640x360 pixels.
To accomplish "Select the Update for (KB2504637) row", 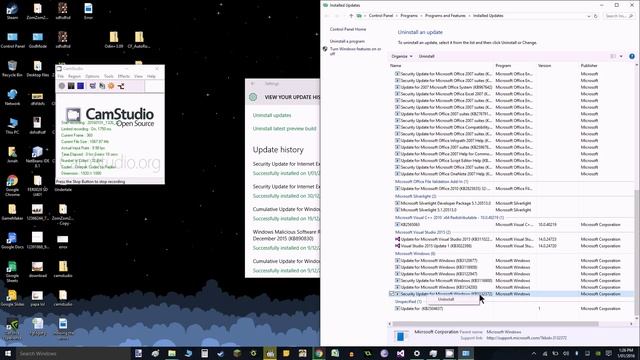I will [x=511, y=309].
